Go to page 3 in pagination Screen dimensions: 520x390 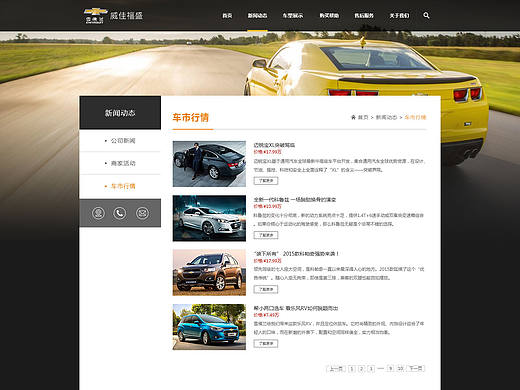[371, 369]
